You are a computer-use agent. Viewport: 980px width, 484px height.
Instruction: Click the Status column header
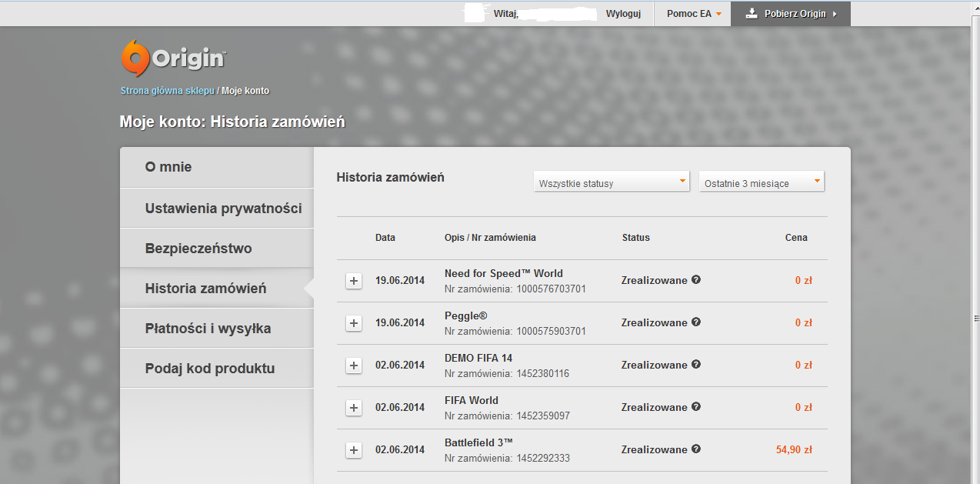click(x=636, y=238)
